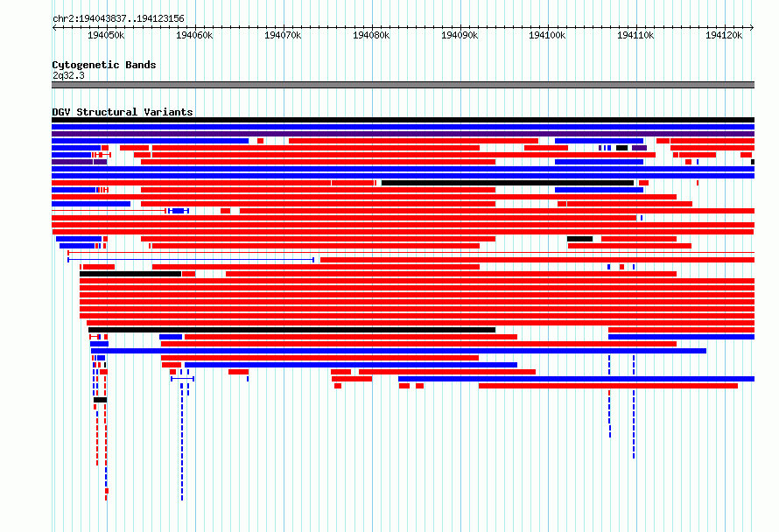Recenter on the 194100k ruler label
Viewport: 779px width, 532px height.
pos(547,35)
